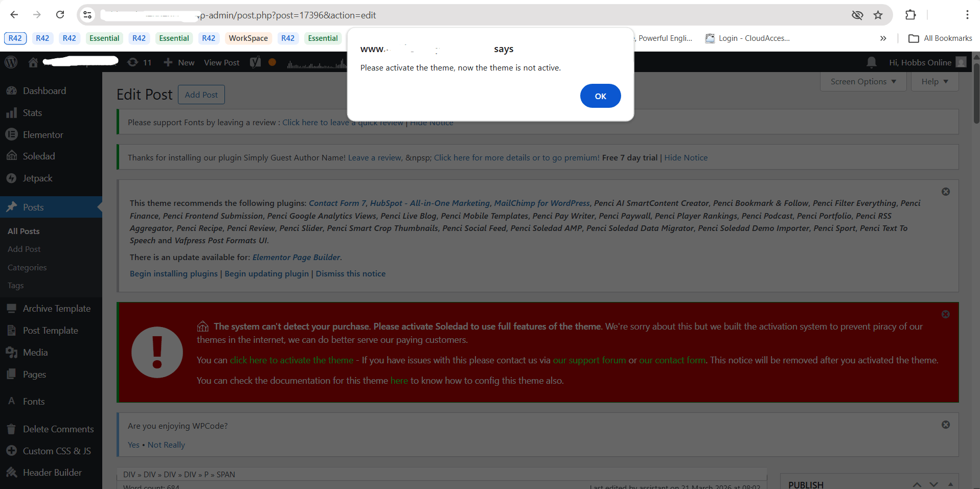Click the Yoast SEO toolbar icon
This screenshot has height=489, width=980.
255,62
